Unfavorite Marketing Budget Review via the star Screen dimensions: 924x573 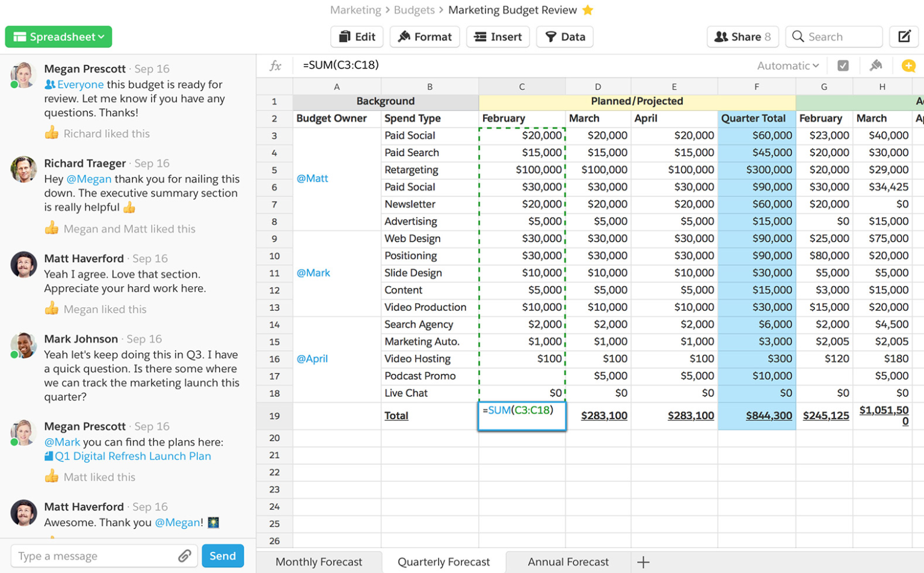coord(588,10)
